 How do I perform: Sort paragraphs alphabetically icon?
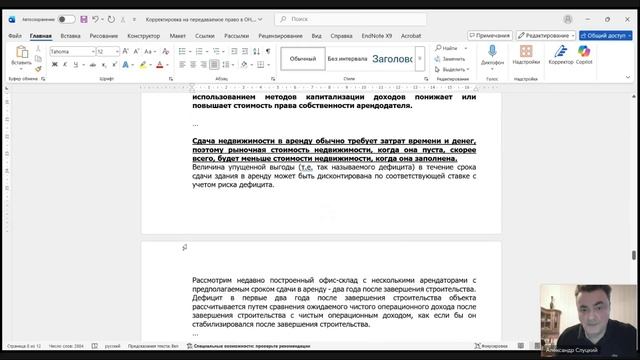click(x=256, y=51)
